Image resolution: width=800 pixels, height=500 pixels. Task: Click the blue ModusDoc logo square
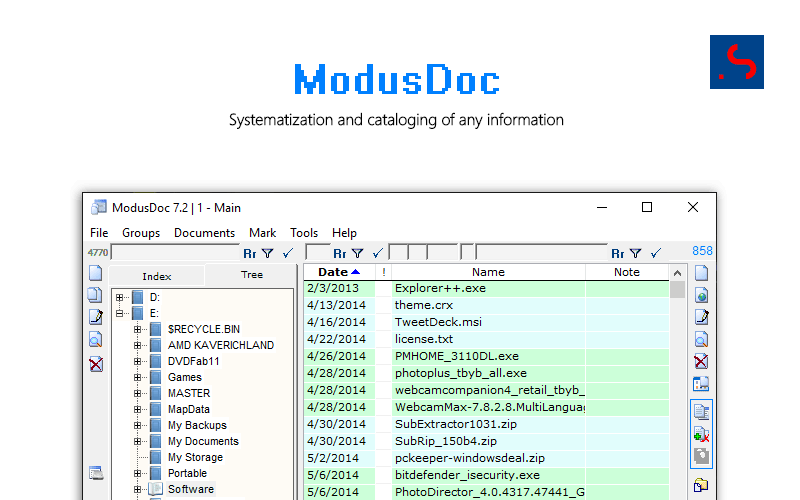[737, 62]
